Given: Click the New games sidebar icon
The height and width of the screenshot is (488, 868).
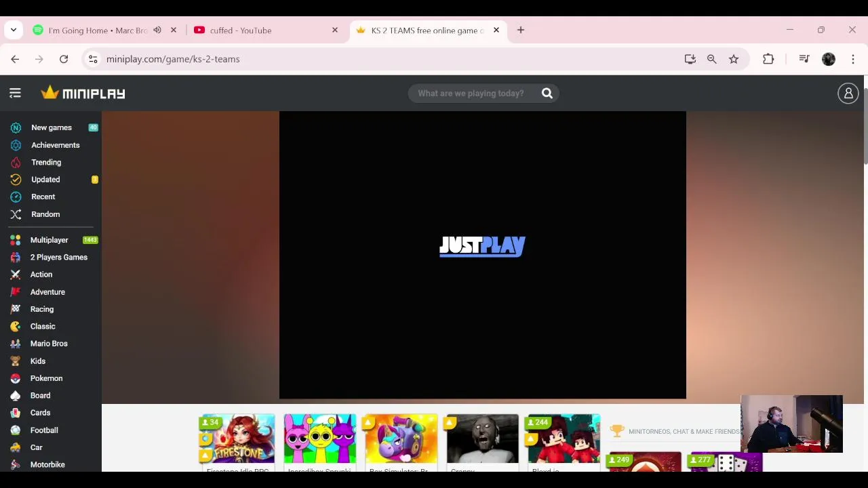Looking at the screenshot, I should pos(16,127).
